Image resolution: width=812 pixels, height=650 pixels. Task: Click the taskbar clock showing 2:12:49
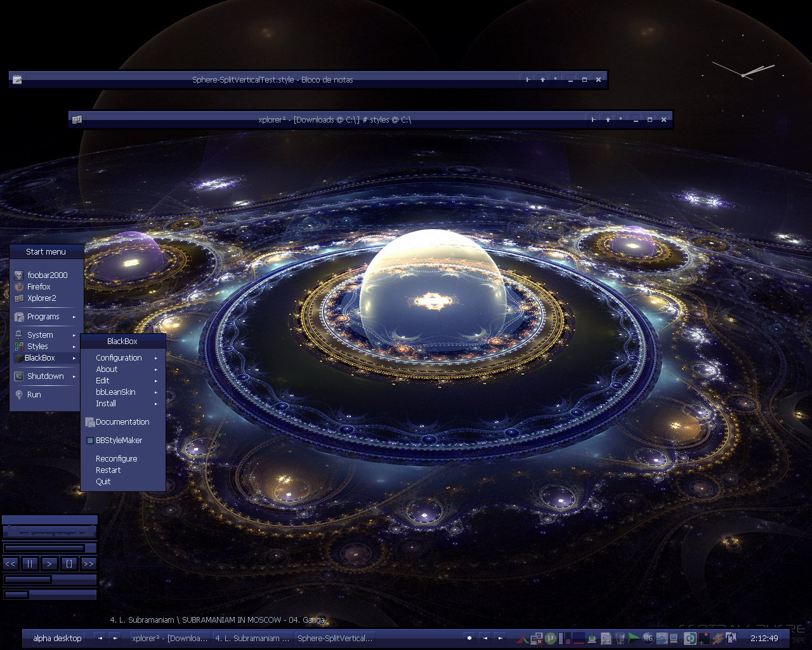click(764, 638)
